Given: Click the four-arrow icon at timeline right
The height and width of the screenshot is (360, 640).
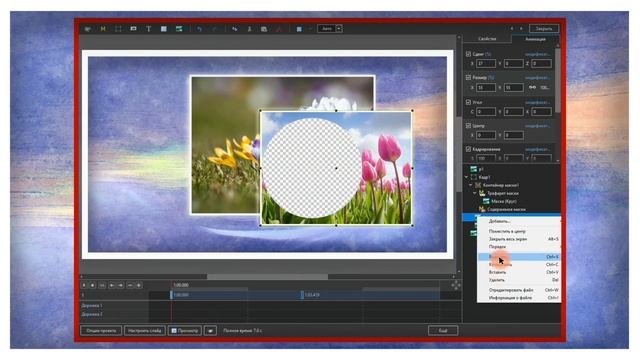Looking at the screenshot, I should (x=456, y=285).
